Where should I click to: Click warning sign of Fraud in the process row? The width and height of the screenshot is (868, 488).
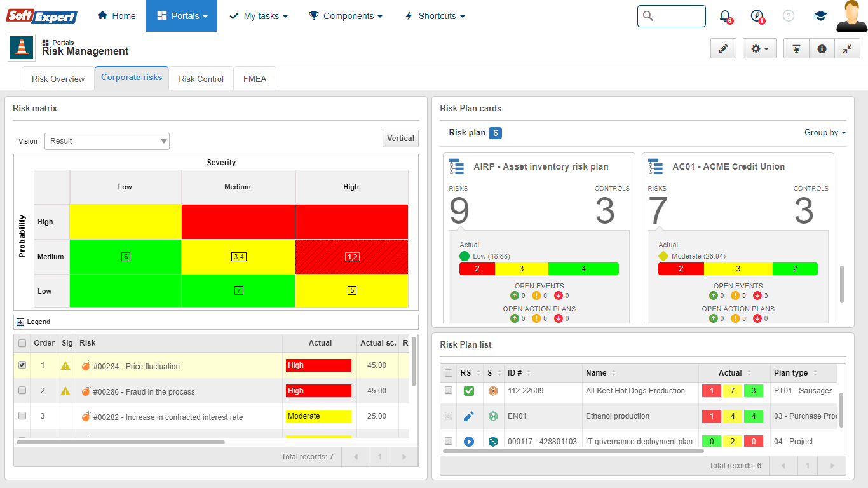click(65, 391)
